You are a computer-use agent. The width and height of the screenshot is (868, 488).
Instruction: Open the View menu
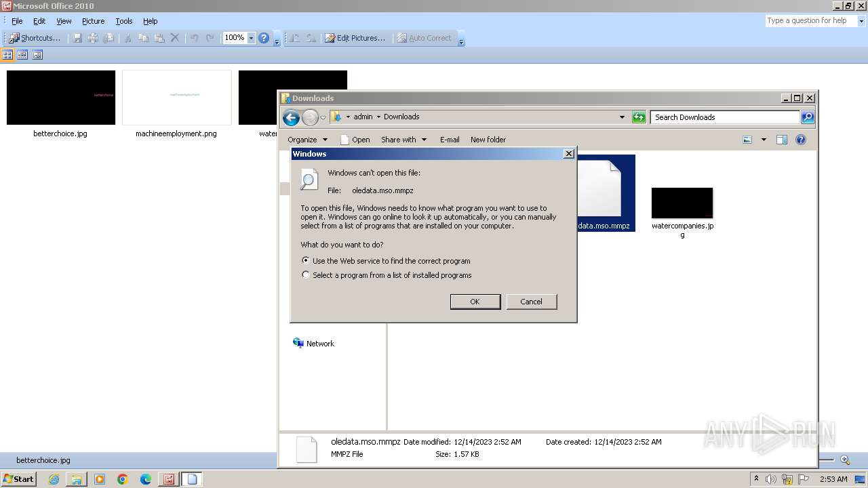pyautogui.click(x=64, y=21)
